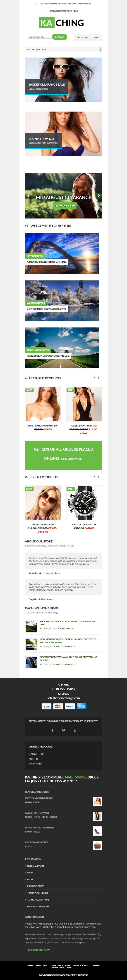The image size is (127, 980).
Task: Open the Gents Black Watch thumbnail
Action: coord(84,503)
